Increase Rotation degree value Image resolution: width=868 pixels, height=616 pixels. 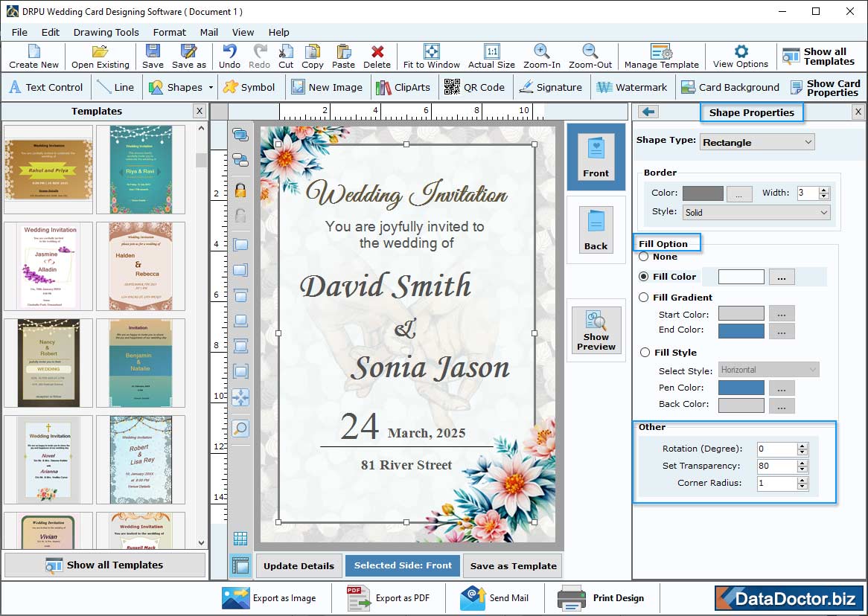pyautogui.click(x=802, y=446)
